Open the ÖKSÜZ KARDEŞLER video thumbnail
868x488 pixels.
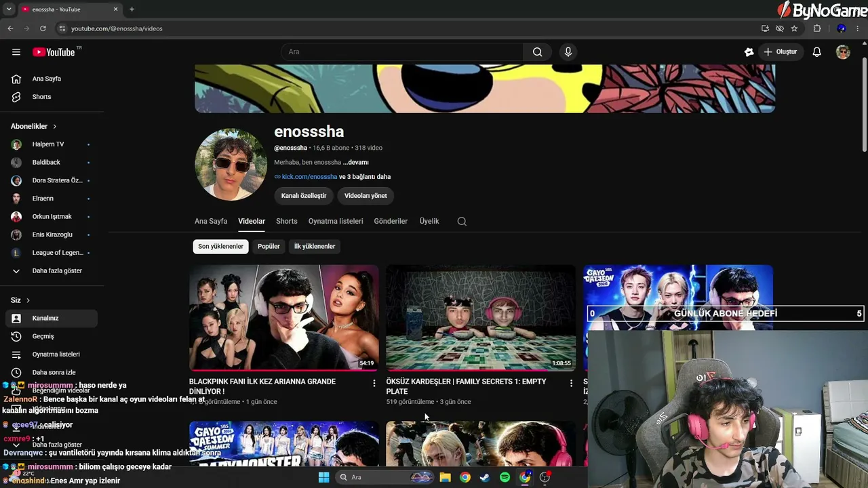point(481,318)
